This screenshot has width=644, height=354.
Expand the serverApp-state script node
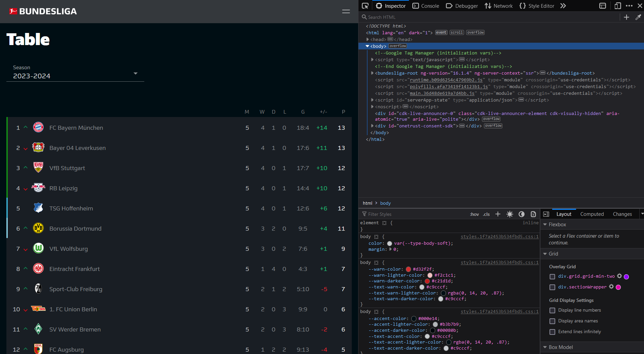pos(372,100)
